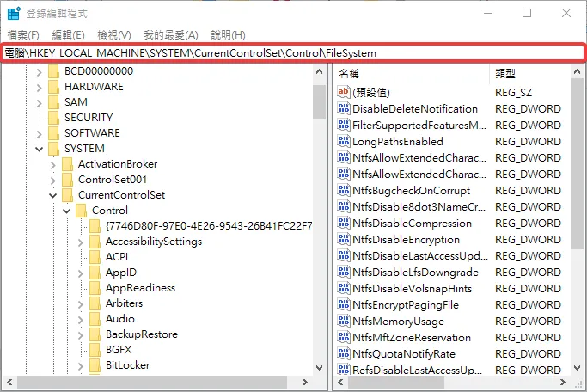Open the 說明(H) menu
The height and width of the screenshot is (392, 587).
click(x=228, y=35)
